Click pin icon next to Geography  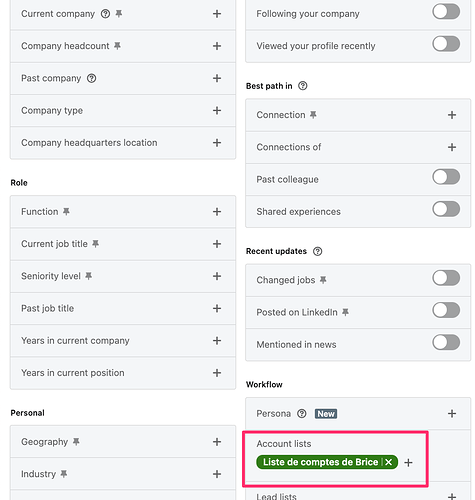point(76,442)
